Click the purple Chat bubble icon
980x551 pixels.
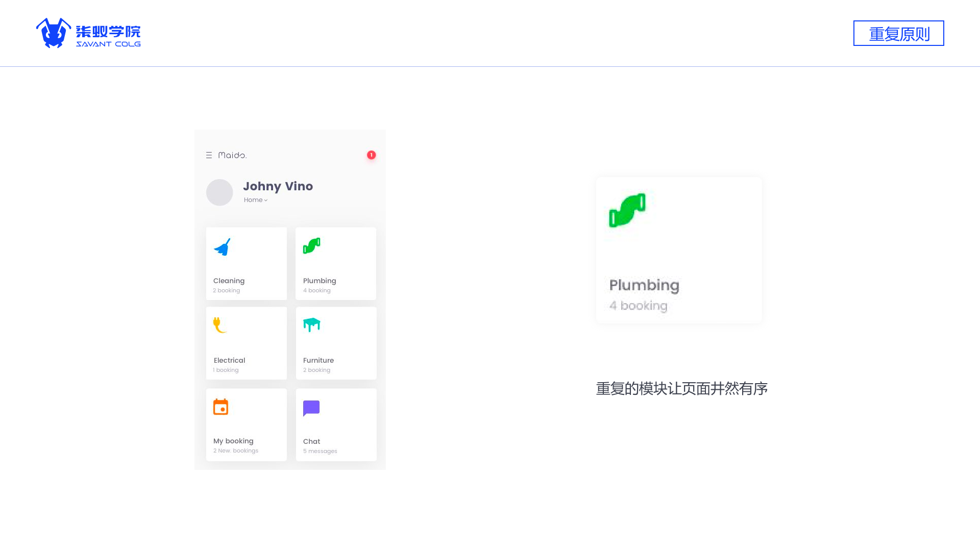[311, 408]
